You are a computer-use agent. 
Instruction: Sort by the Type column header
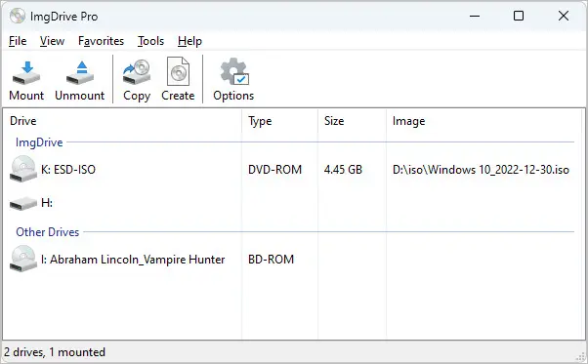279,121
